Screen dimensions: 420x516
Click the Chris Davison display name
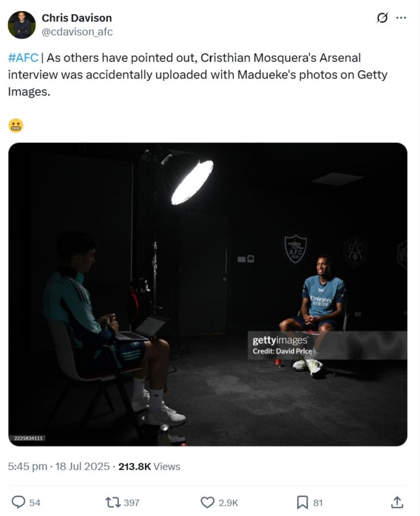click(x=77, y=18)
